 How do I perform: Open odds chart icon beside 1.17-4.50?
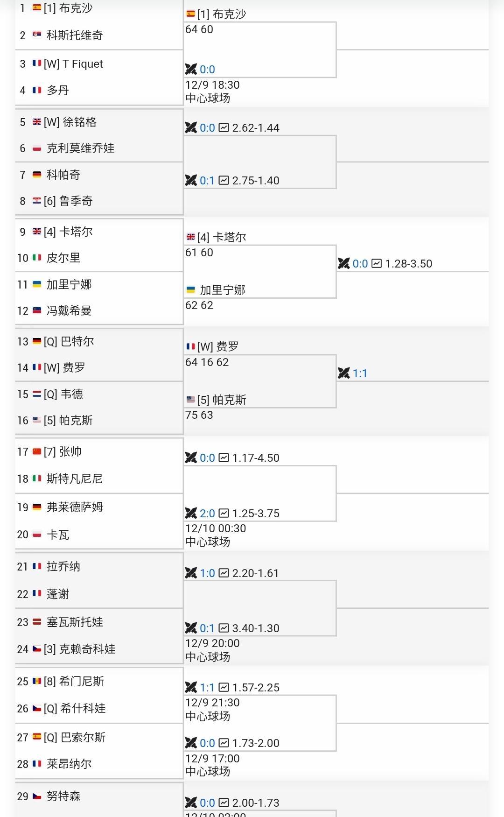click(x=224, y=458)
